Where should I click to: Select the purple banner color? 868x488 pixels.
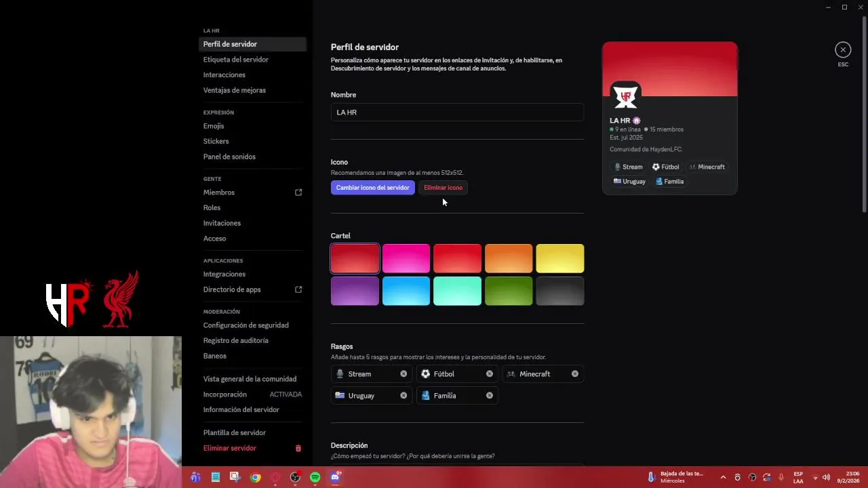click(355, 291)
